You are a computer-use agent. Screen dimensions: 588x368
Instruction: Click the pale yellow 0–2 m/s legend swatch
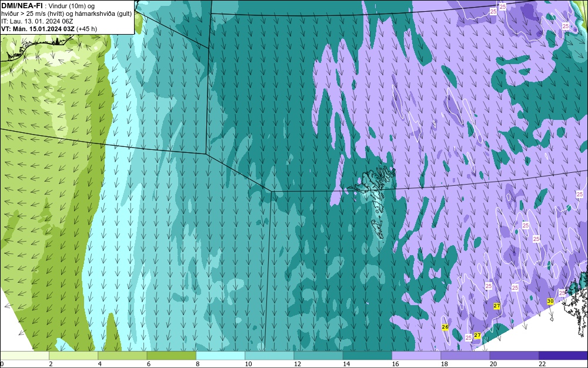24,356
